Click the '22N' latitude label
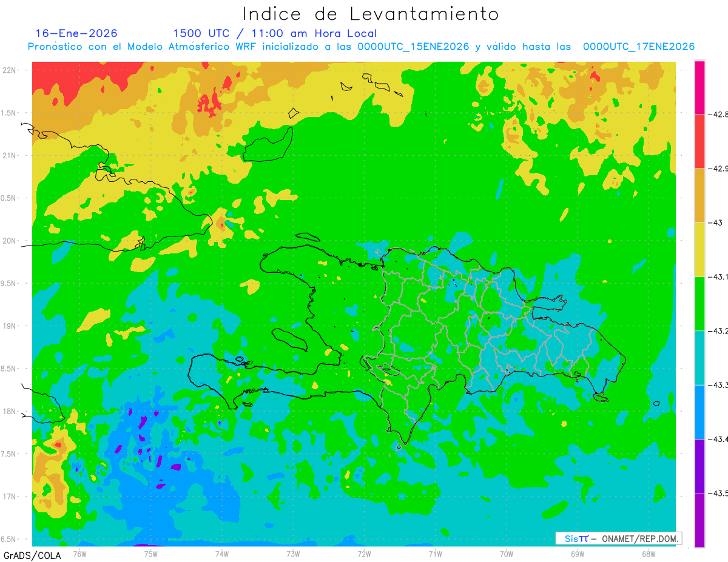The height and width of the screenshot is (562, 728). (x=10, y=70)
